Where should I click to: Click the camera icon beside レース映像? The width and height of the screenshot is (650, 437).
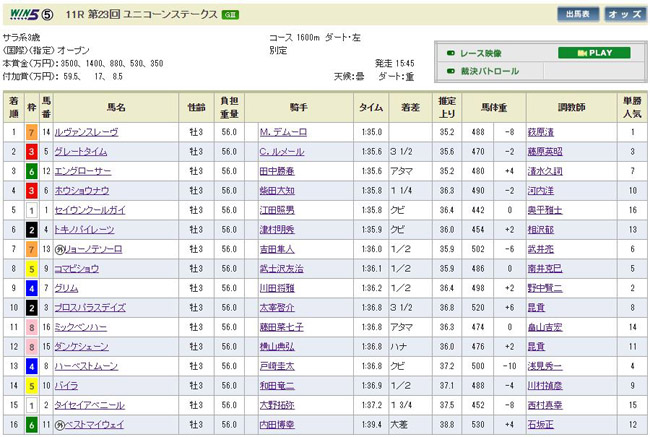(451, 52)
